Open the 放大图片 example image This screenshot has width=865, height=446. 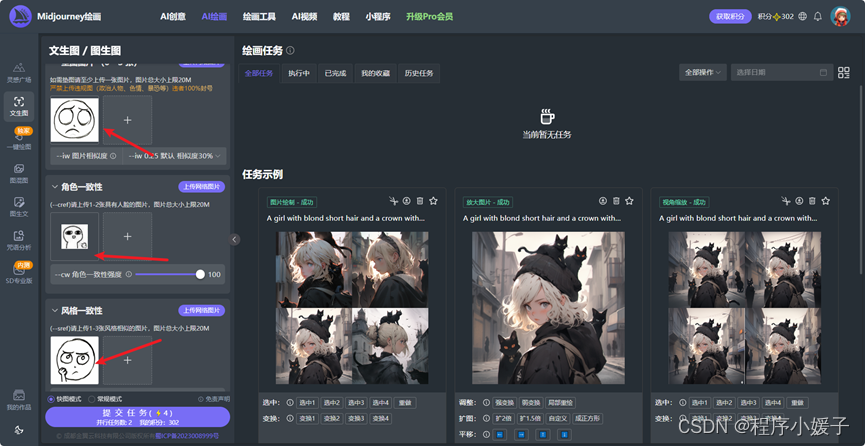(x=548, y=307)
